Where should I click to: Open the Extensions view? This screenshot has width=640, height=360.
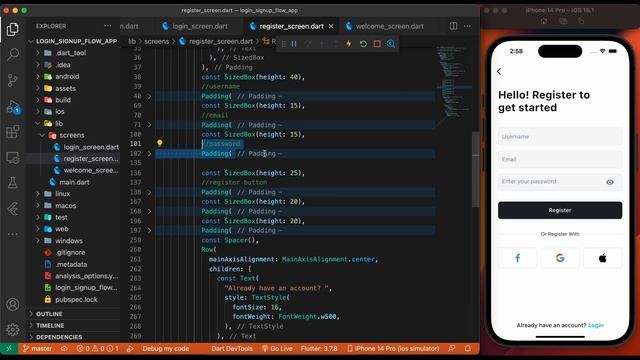tap(13, 131)
